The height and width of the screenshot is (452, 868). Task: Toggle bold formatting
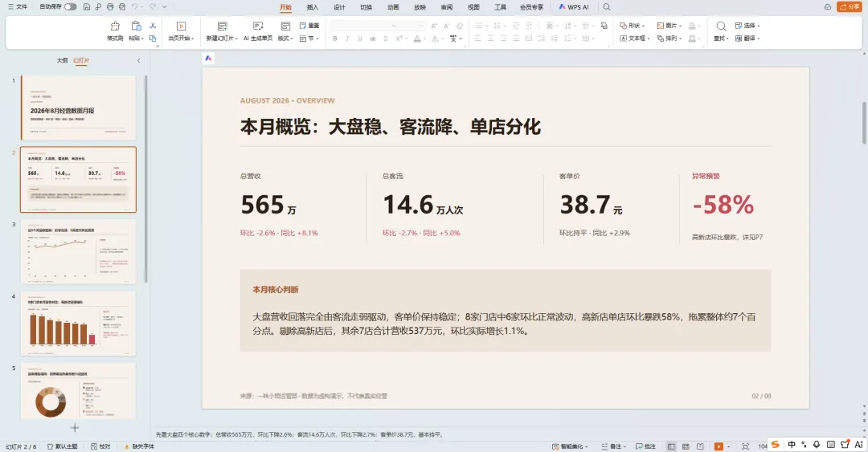(335, 39)
